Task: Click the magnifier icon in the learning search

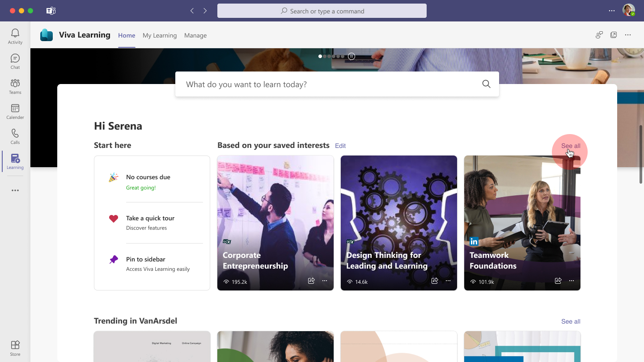Action: tap(486, 84)
